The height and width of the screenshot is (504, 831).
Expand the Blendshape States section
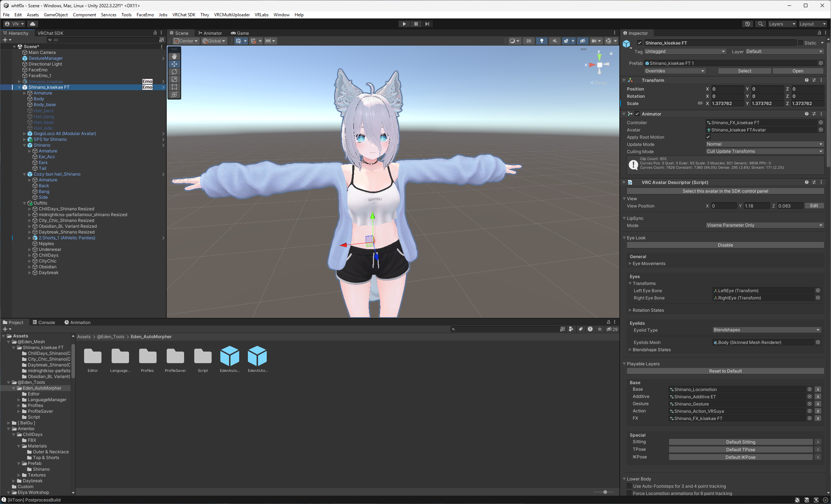coord(630,350)
